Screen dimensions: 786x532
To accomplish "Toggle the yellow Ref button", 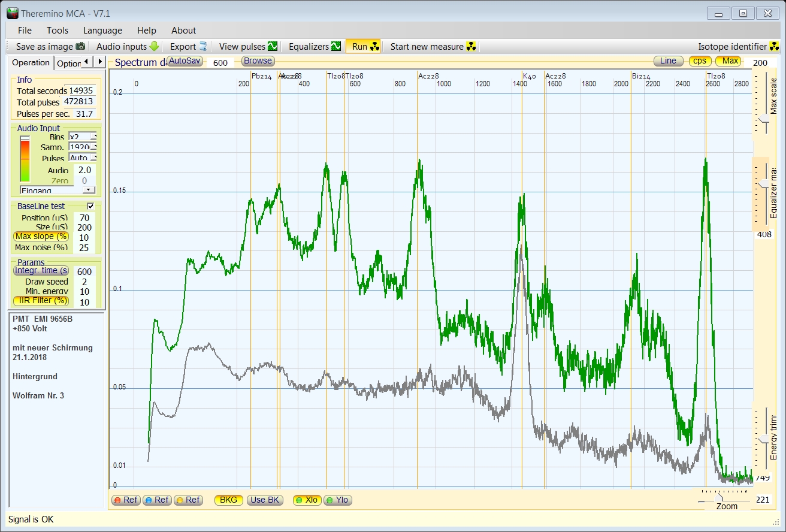I will 189,500.
